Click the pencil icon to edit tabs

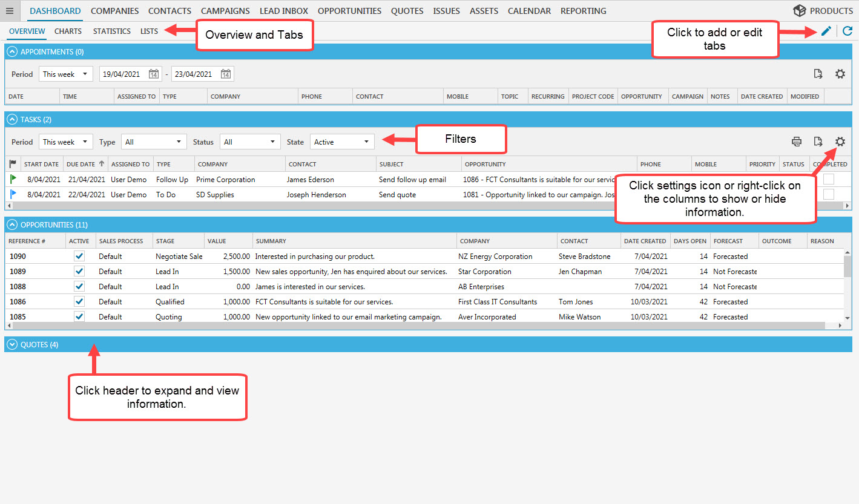[x=826, y=31]
